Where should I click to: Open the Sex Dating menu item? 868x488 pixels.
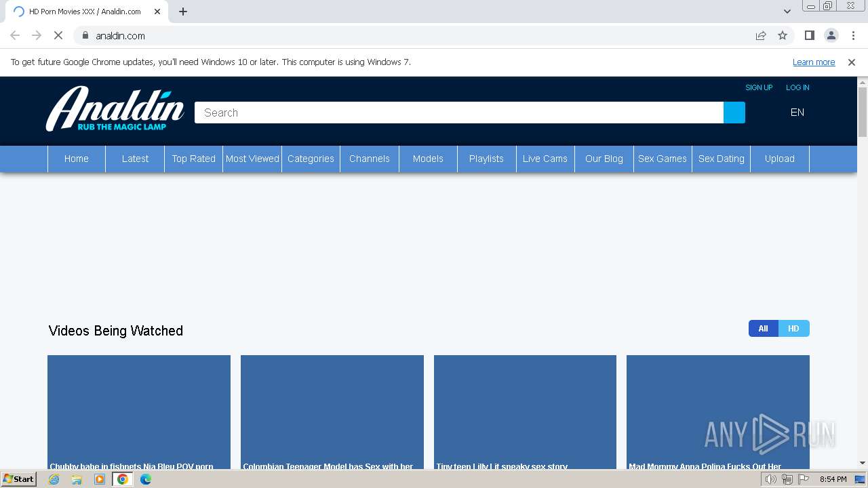coord(722,159)
